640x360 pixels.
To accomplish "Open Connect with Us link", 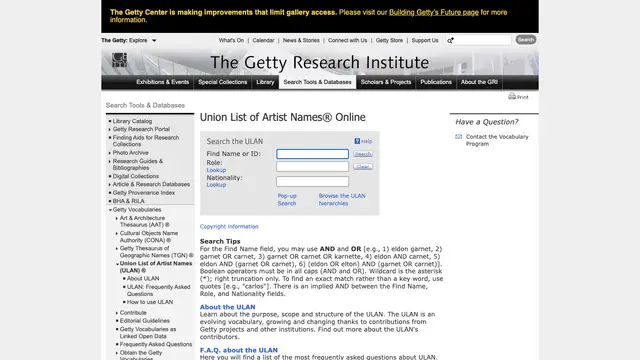I will click(347, 40).
